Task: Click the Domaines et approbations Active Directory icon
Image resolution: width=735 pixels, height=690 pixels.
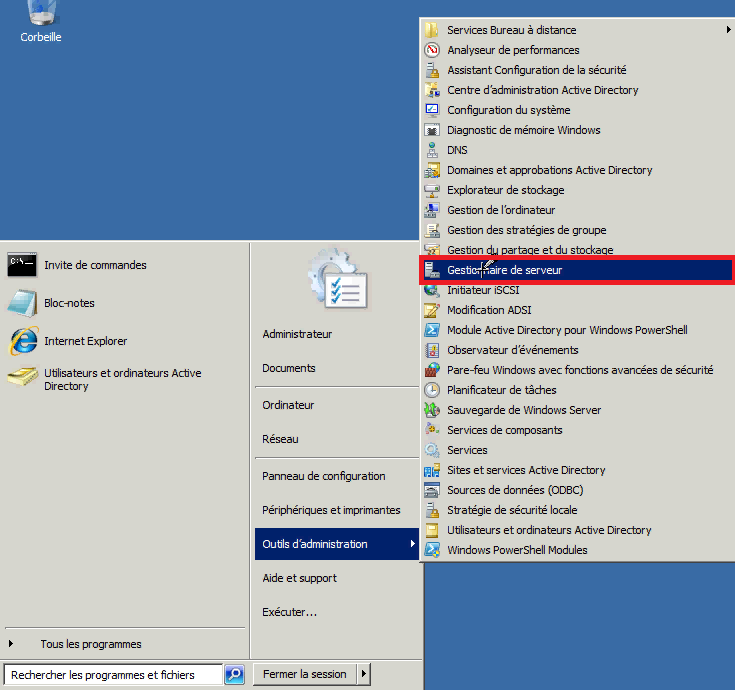Action: (432, 170)
